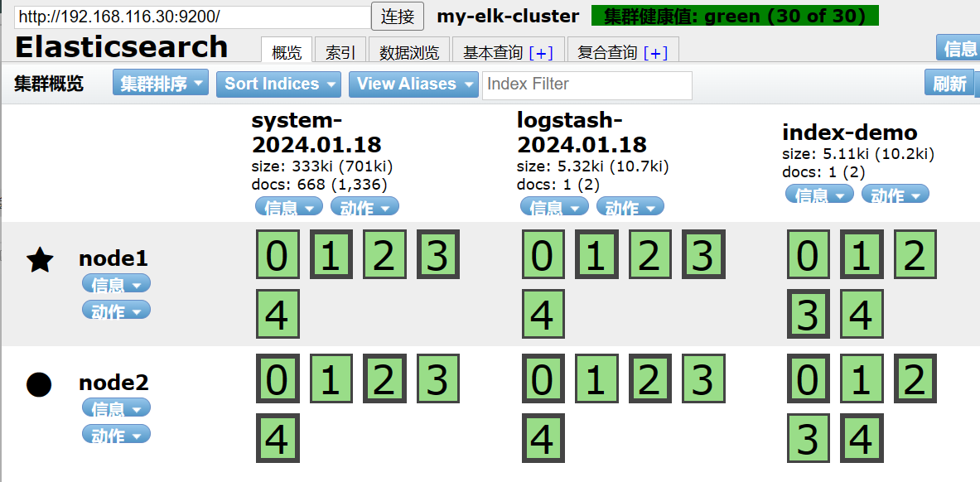Open the 动作 dropdown under node1

116,310
